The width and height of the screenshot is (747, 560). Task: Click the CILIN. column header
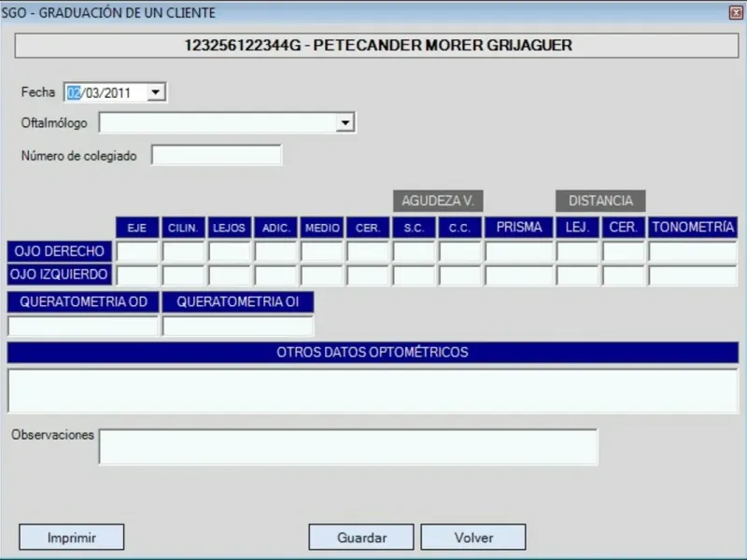pyautogui.click(x=183, y=228)
